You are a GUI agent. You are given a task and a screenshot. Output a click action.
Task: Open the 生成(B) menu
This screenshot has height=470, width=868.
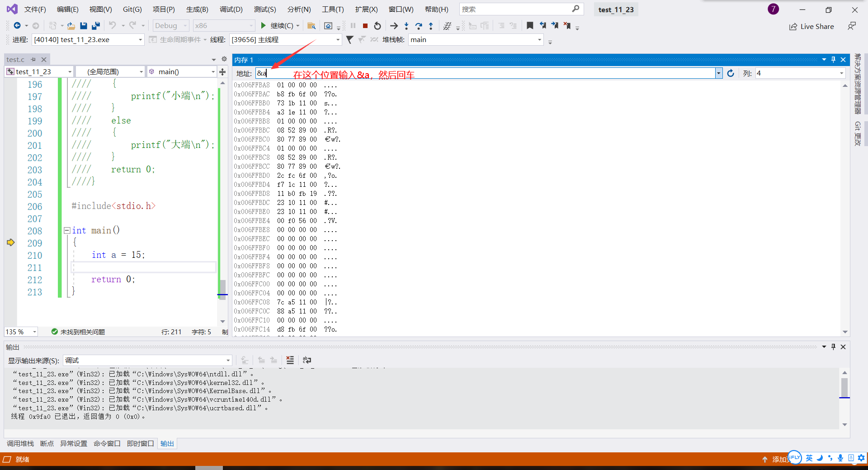197,9
